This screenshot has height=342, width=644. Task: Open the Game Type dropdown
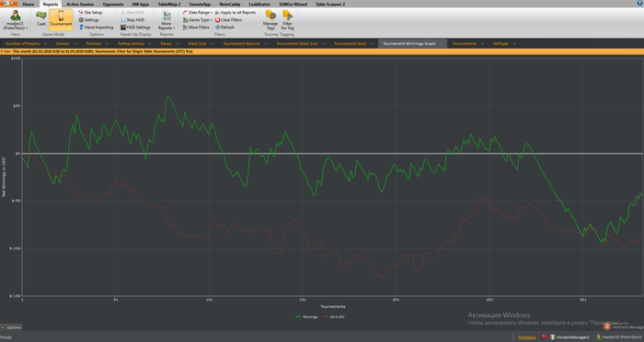point(197,19)
